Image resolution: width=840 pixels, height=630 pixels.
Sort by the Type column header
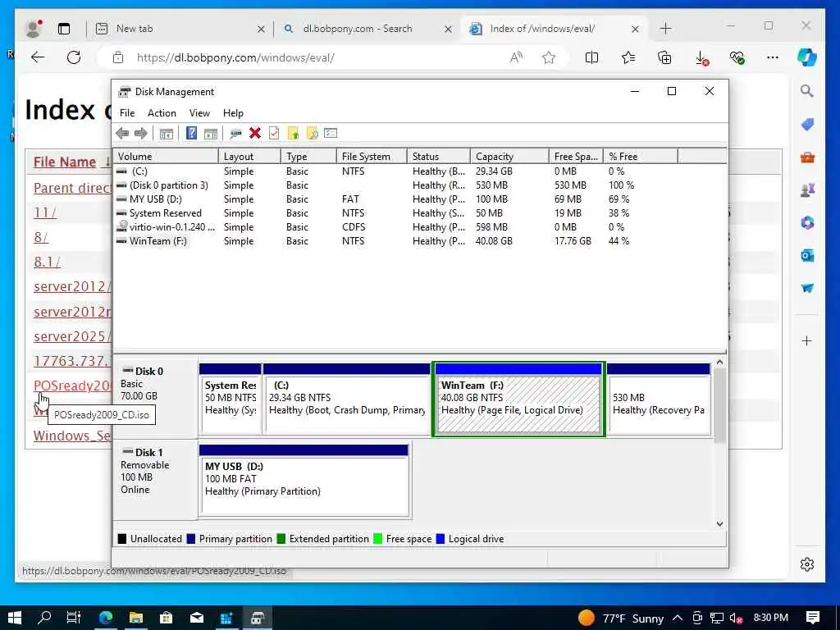pos(308,157)
